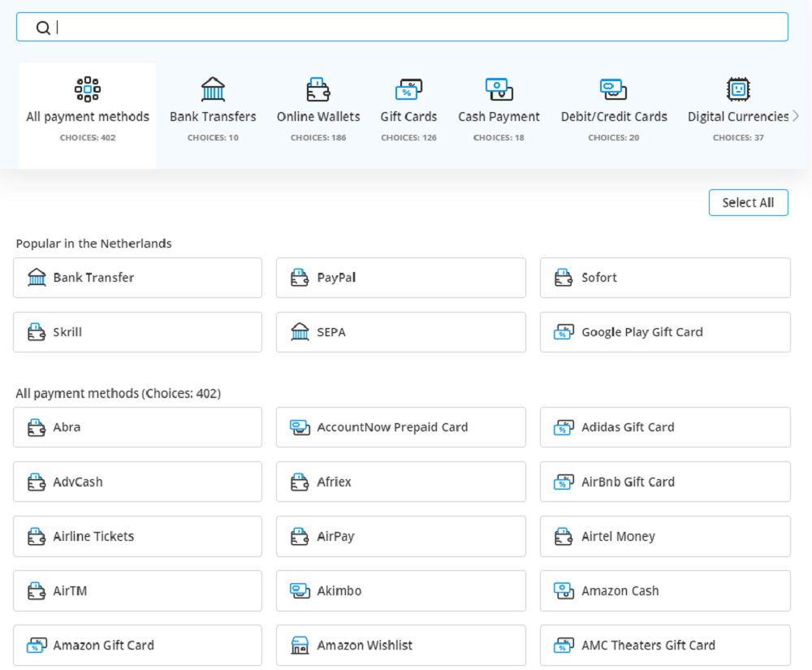Select the All payment methods tab

(x=88, y=115)
